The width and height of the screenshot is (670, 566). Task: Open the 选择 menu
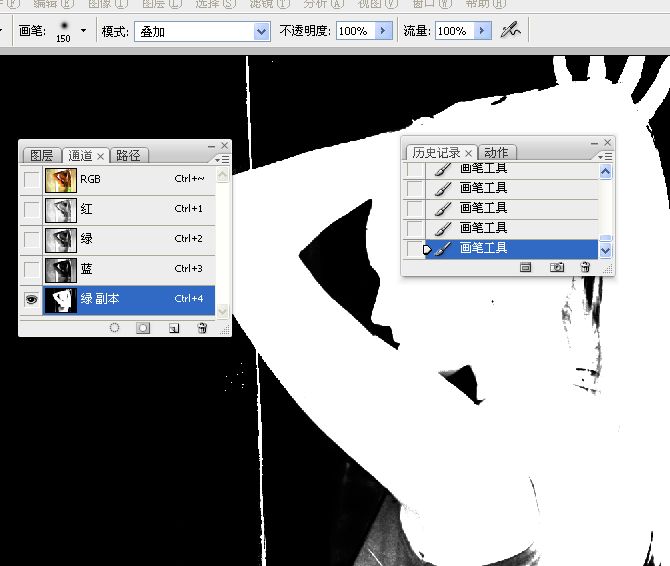tap(216, 4)
